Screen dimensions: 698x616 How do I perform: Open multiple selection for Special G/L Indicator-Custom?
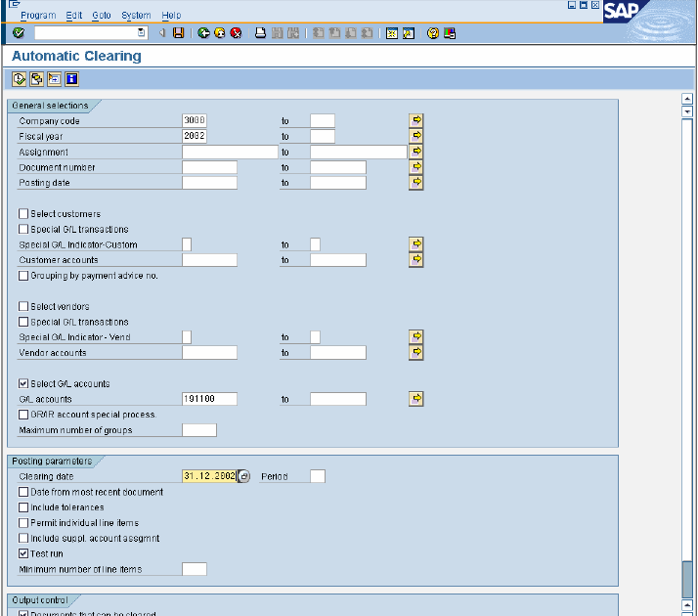(416, 243)
